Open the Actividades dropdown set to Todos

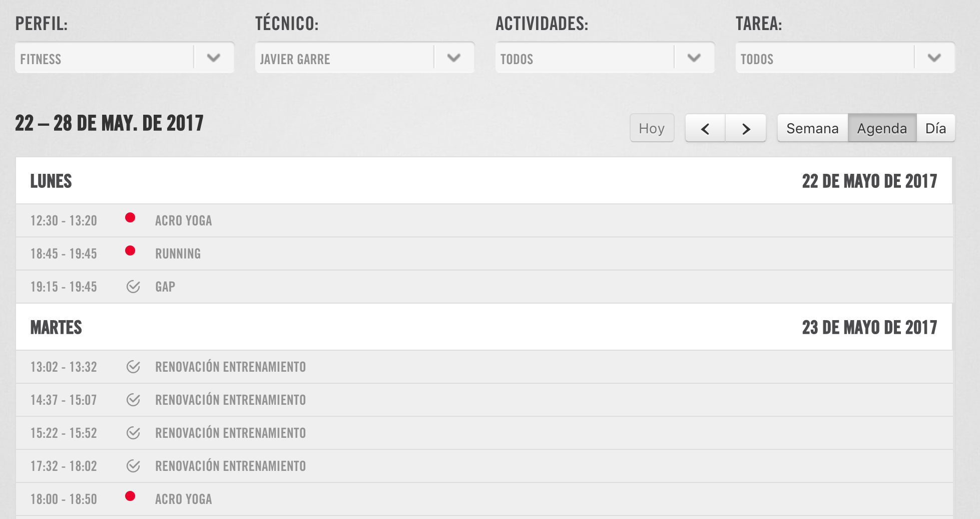pyautogui.click(x=605, y=58)
